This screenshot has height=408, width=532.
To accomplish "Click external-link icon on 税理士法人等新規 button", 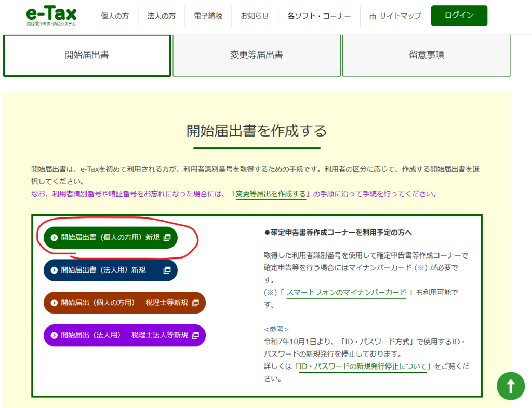I will click(x=195, y=335).
